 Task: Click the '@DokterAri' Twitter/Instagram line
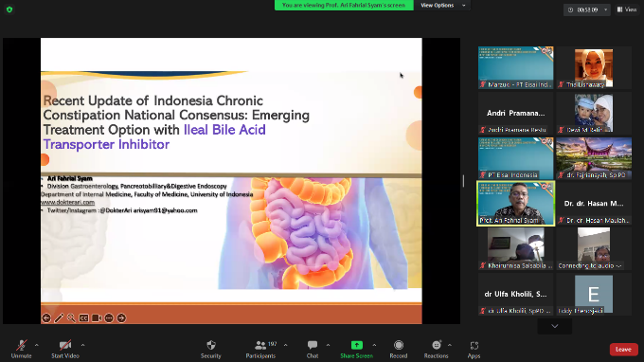[x=122, y=210]
